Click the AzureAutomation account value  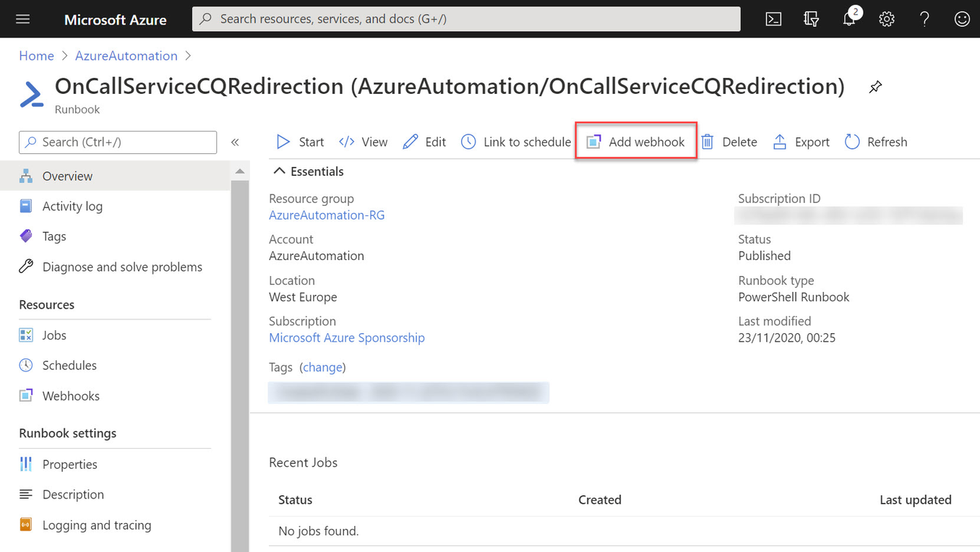(317, 256)
